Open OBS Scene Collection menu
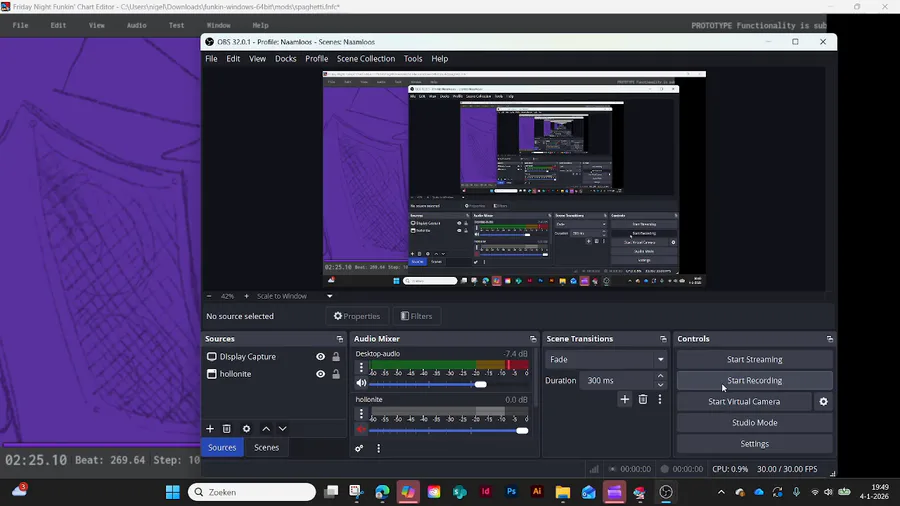Viewport: 900px width, 506px height. pos(366,59)
